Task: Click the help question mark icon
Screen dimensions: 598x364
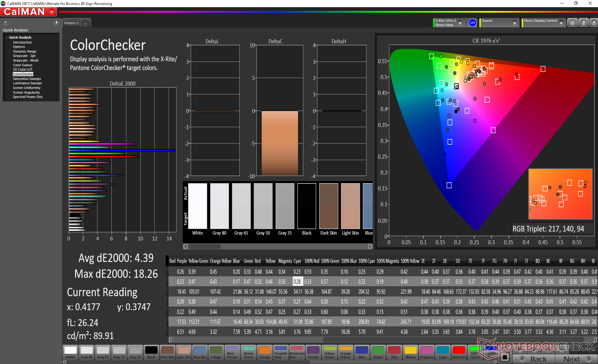Action: [x=583, y=23]
